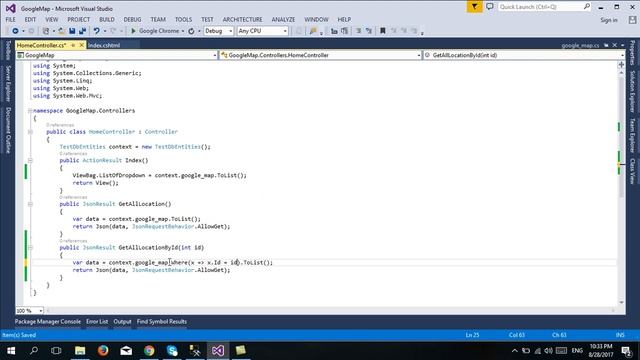Image resolution: width=640 pixels, height=360 pixels.
Task: Open the send feedback icon
Action: coord(490,7)
